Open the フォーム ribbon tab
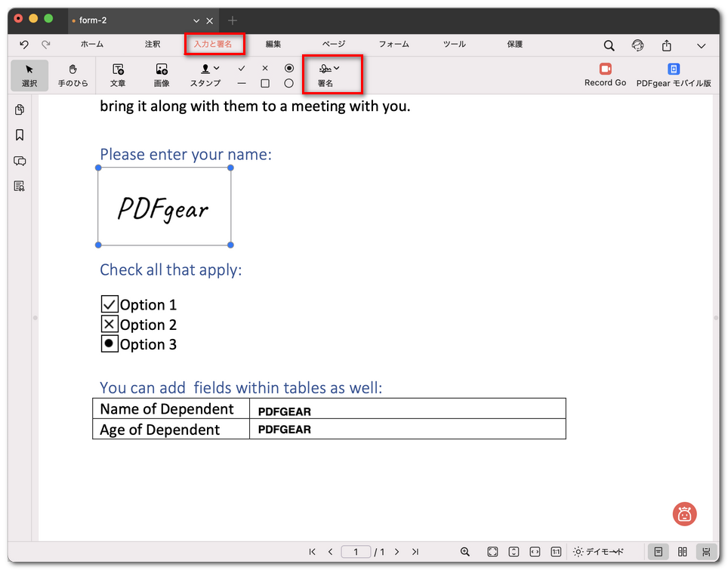 click(393, 45)
